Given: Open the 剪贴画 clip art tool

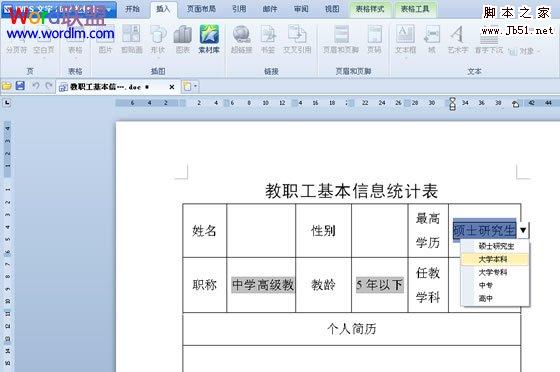Looking at the screenshot, I should [131, 40].
